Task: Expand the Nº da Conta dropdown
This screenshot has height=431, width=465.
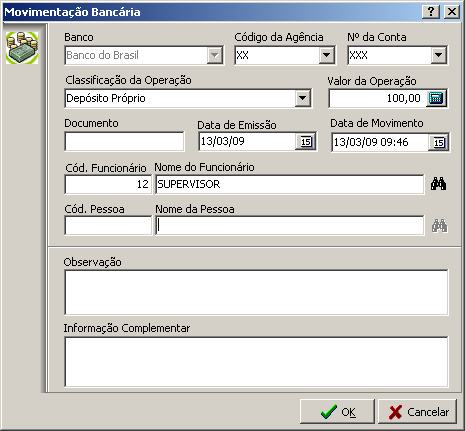Action: coord(438,55)
